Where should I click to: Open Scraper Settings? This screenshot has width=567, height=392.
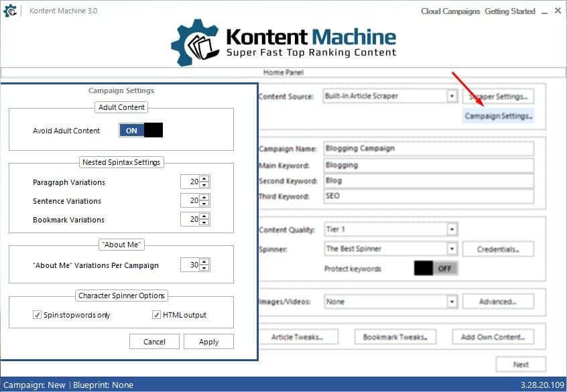pos(498,96)
